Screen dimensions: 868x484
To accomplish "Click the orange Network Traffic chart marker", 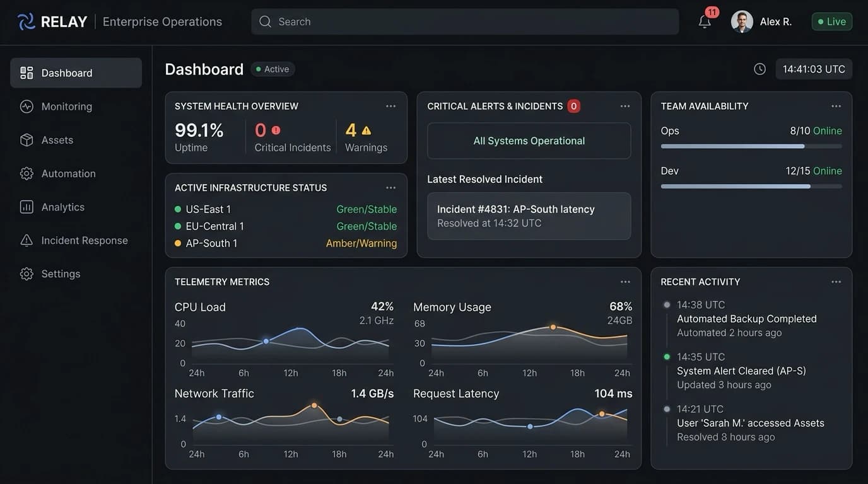I will click(x=314, y=405).
